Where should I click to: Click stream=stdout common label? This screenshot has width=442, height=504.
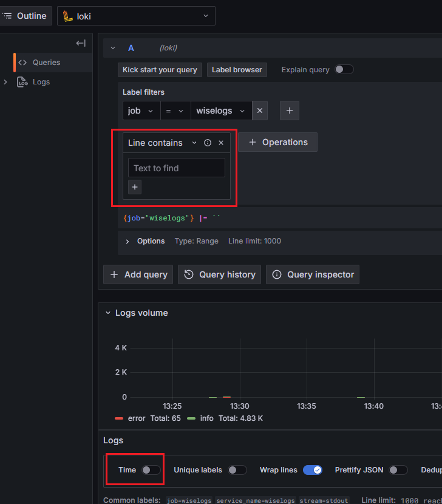point(324,500)
